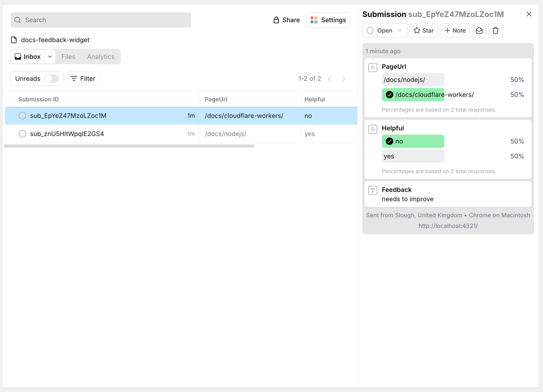The height and width of the screenshot is (392, 543).
Task: Click the Filter icon
Action: (x=74, y=78)
